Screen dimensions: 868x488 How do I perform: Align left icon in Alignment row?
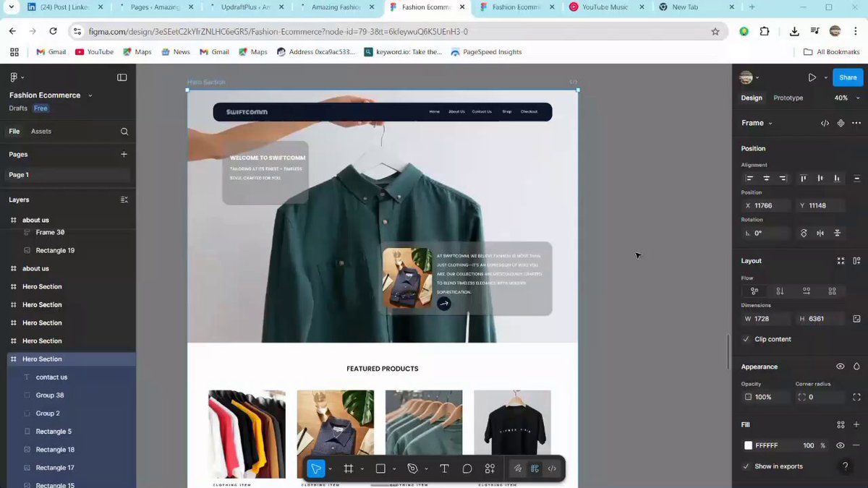[749, 178]
